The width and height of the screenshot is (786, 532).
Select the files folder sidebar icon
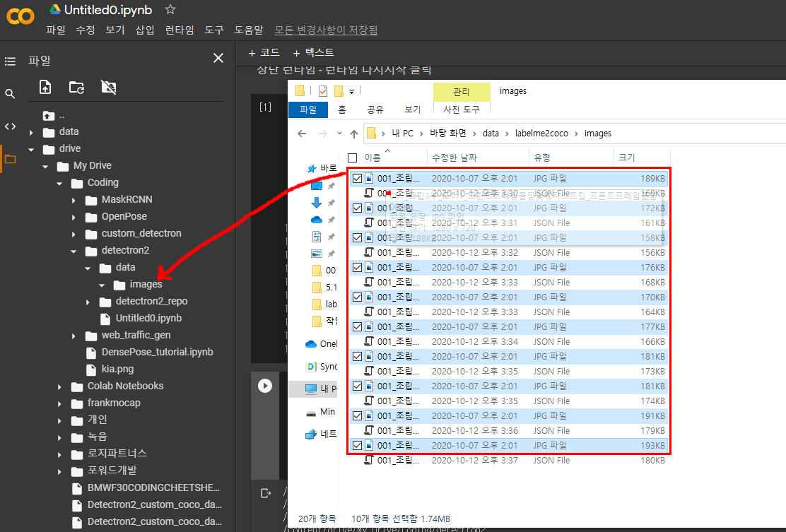click(x=10, y=159)
